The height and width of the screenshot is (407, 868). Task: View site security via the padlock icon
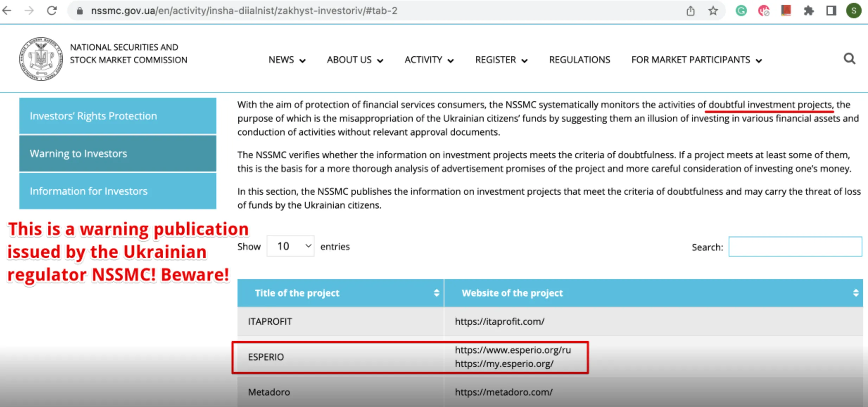click(x=80, y=11)
